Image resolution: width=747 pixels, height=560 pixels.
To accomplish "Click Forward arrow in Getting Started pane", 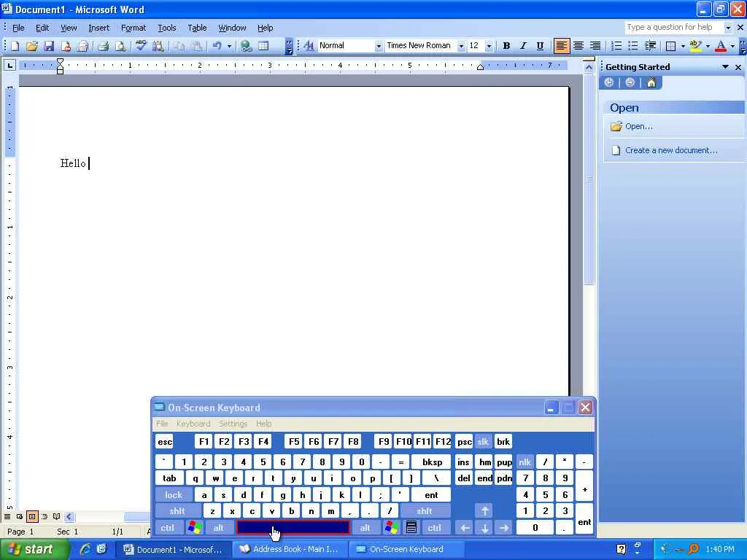I will pos(630,83).
